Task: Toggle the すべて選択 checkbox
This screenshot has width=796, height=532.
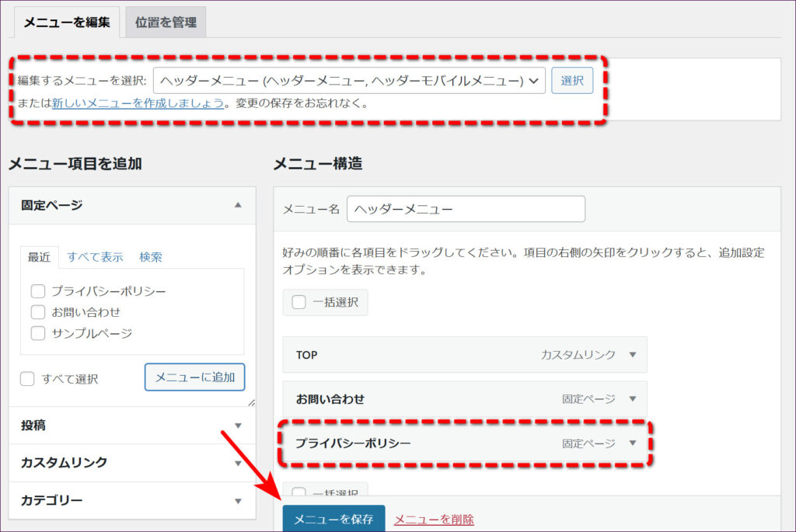Action: [x=27, y=379]
